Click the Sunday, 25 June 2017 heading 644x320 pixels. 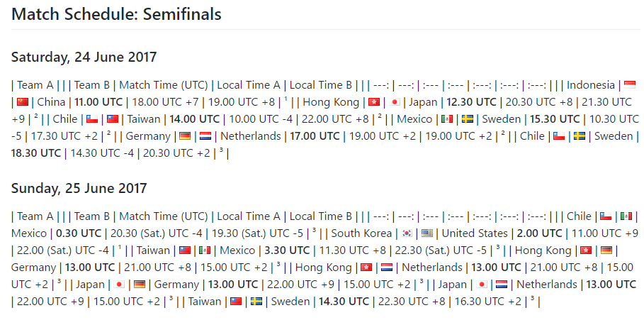tap(79, 188)
